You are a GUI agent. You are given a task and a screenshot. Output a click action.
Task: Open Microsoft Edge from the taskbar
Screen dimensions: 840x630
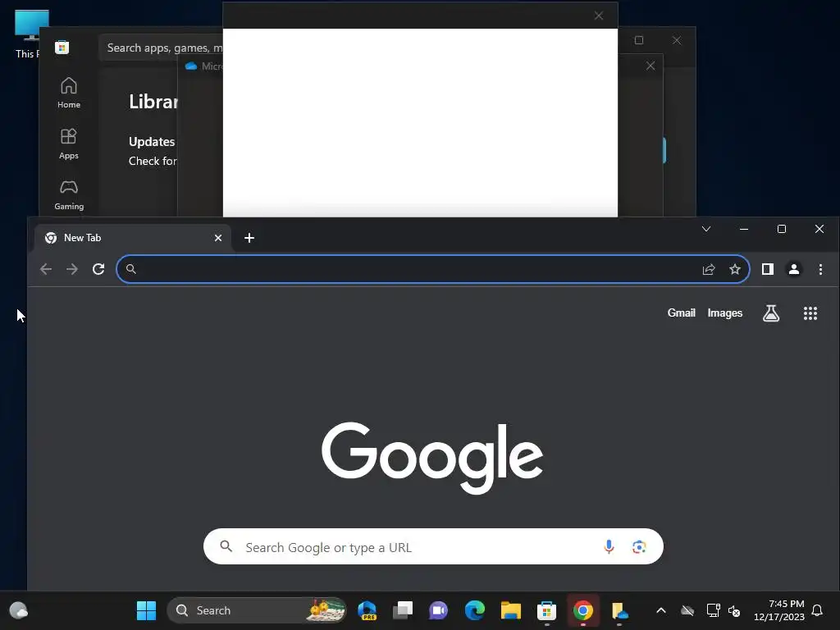pos(475,610)
